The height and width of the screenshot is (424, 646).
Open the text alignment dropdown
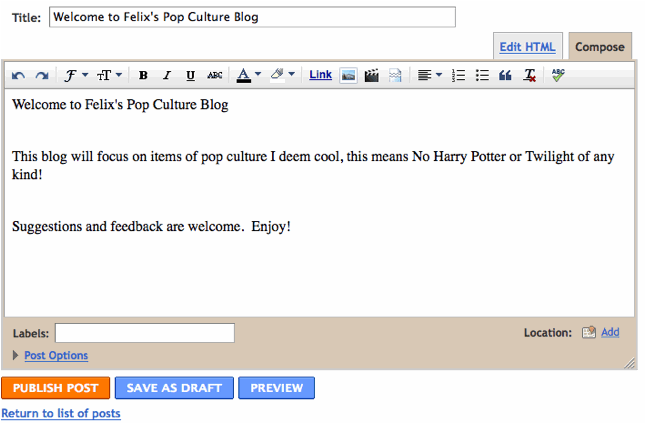[x=430, y=75]
